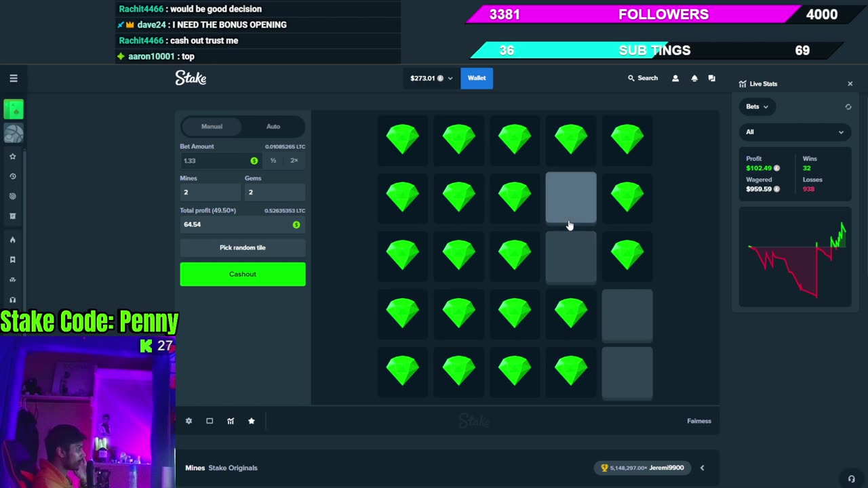Open the Bets dropdown in Live Stats
This screenshot has width=868, height=488.
757,106
